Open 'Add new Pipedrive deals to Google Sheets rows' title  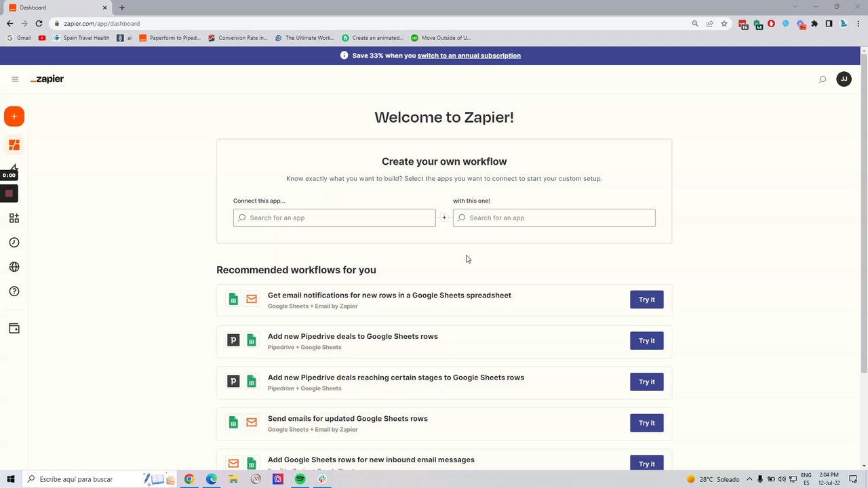[353, 336]
